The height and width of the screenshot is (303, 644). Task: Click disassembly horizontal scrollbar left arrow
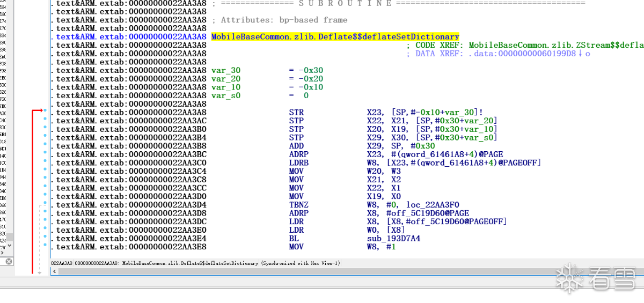(x=54, y=271)
